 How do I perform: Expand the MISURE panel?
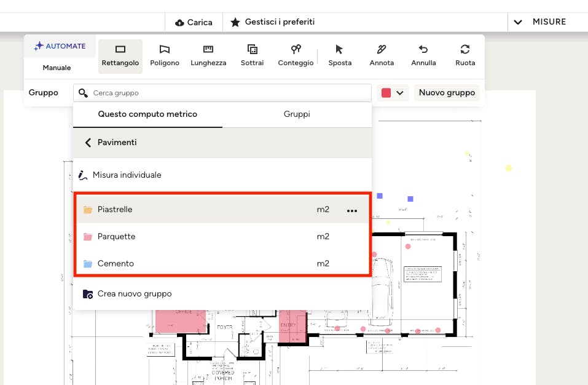[540, 22]
